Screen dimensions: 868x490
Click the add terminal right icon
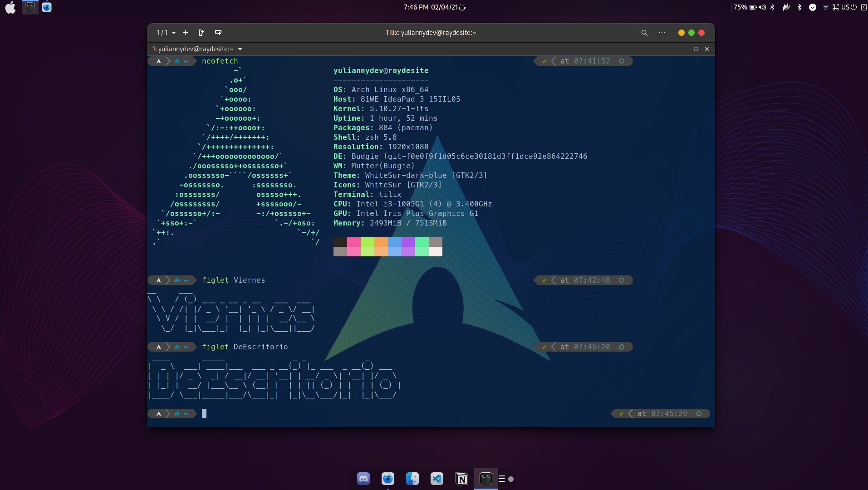click(201, 33)
